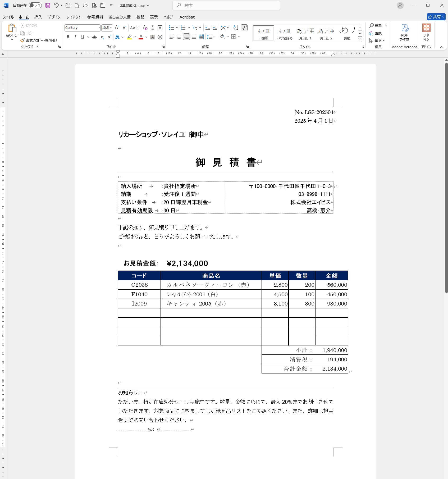The width and height of the screenshot is (448, 479).
Task: Expand the Styles gallery more arrow
Action: (360, 39)
